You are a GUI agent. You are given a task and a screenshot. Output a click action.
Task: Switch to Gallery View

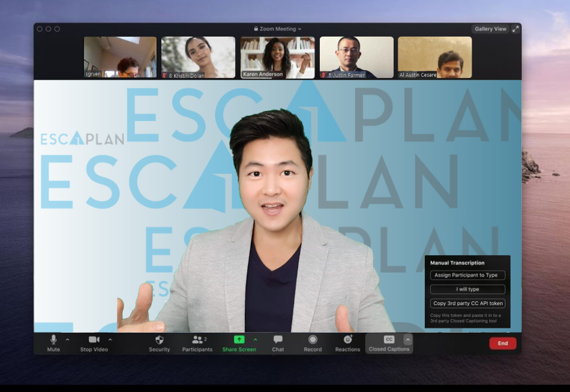(490, 29)
